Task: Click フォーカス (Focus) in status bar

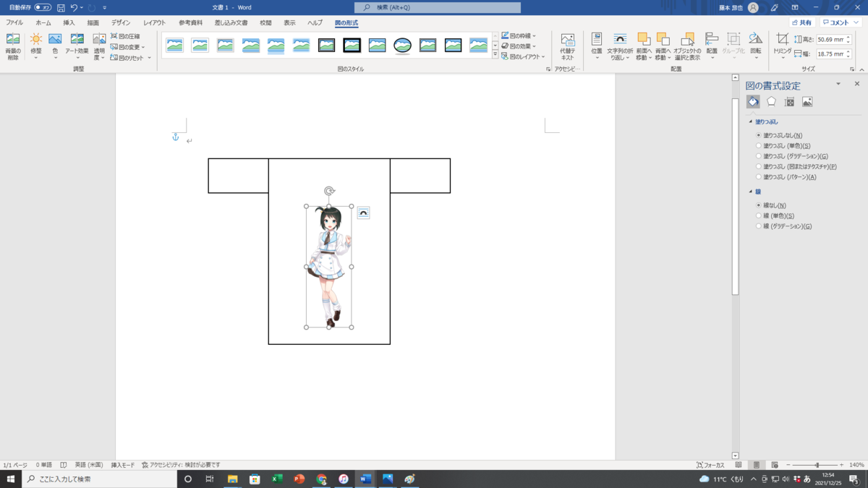Action: 710,465
